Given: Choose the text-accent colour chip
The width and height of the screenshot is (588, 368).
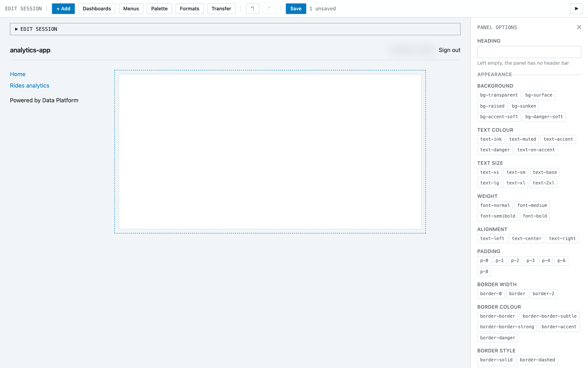Looking at the screenshot, I should (558, 139).
